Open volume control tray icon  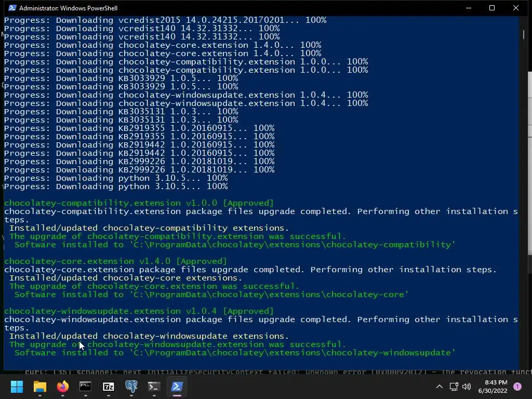tap(467, 387)
